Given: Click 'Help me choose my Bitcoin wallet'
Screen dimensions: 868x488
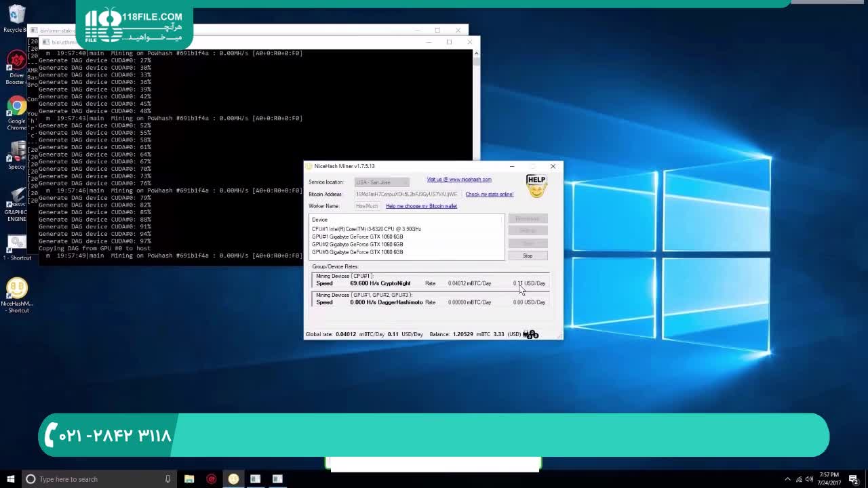Looking at the screenshot, I should tap(421, 206).
